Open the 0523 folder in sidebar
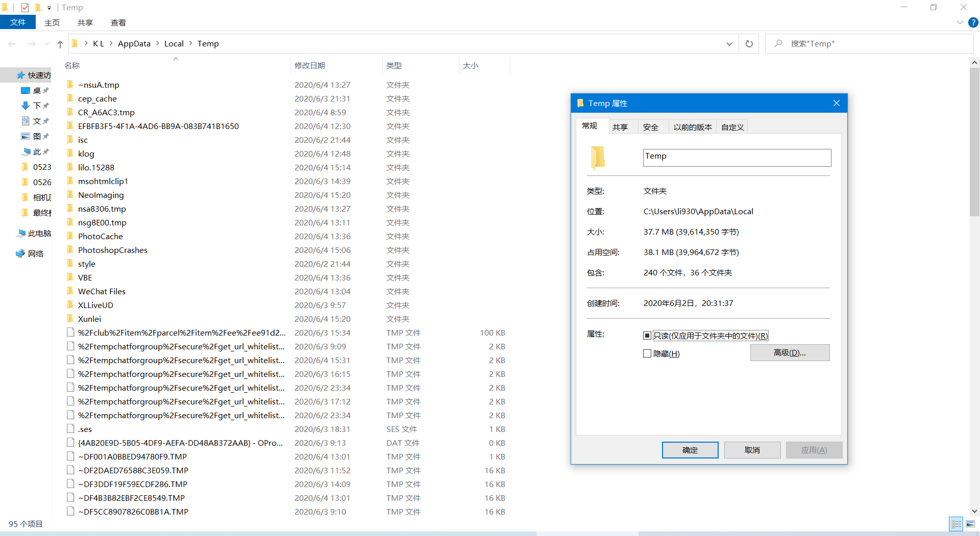The image size is (980, 536). click(37, 167)
